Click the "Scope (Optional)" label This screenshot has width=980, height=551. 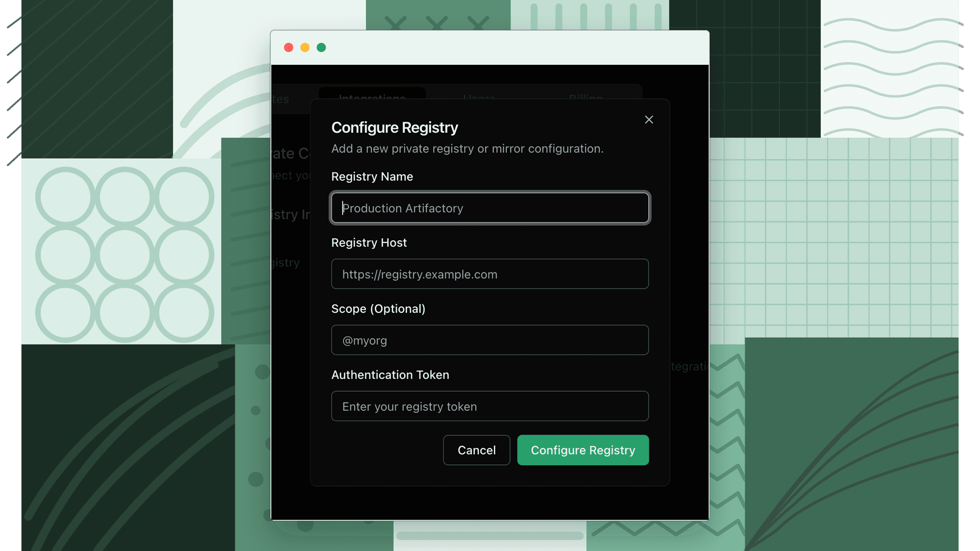click(378, 309)
